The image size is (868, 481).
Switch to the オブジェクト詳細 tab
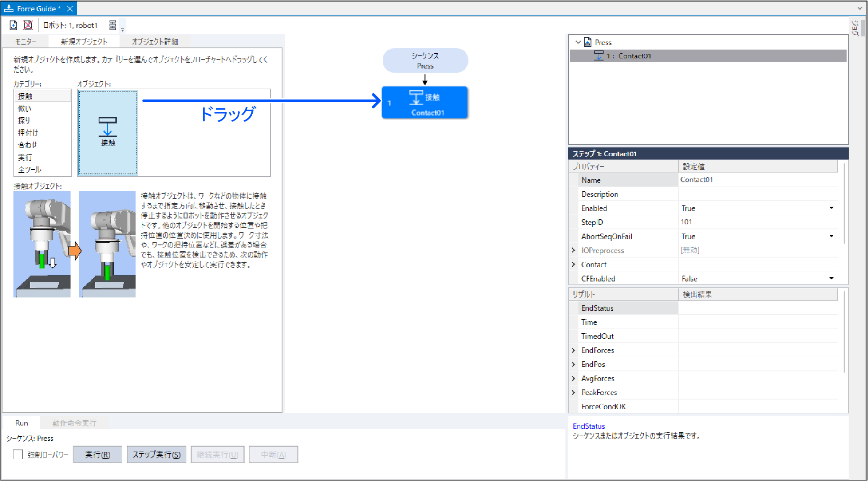155,42
